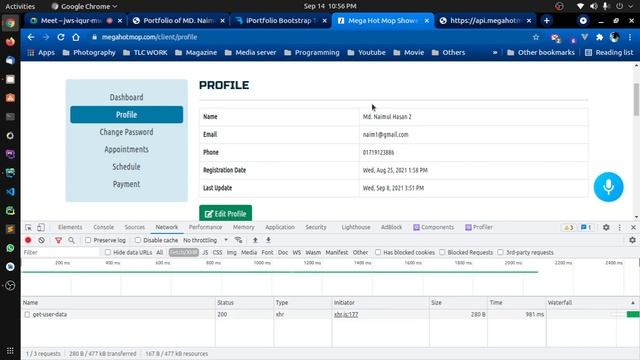Expand the hidden bookmarks overflow chevron
640x360 pixels.
495,52
